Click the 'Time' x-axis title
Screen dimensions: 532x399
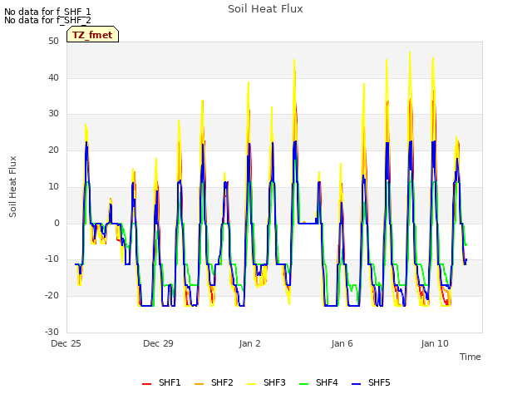[x=470, y=357]
